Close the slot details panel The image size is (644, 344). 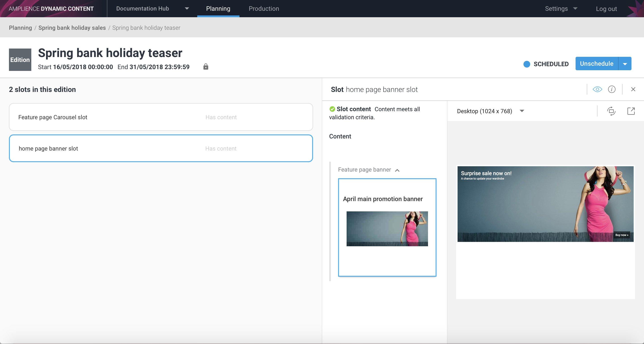(633, 89)
